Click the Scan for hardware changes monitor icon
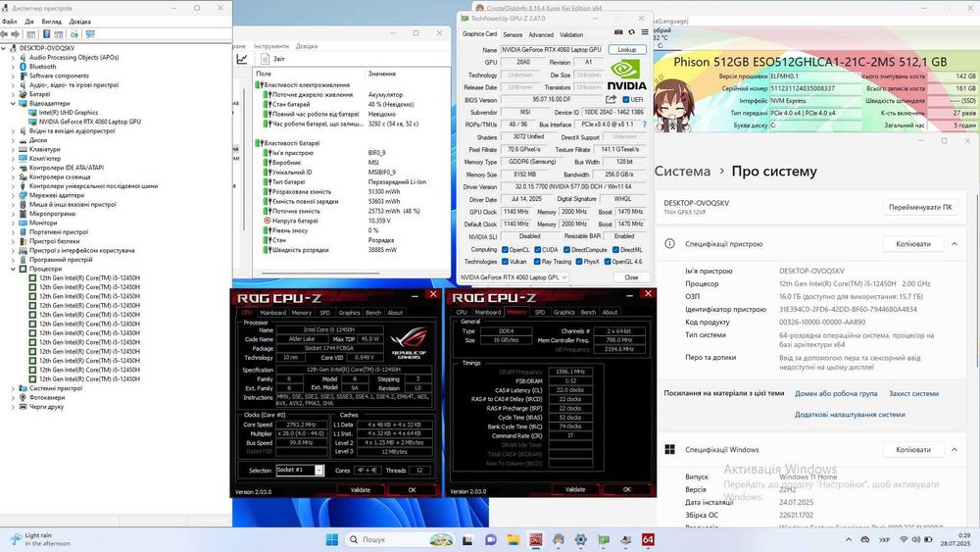980x552 pixels. pyautogui.click(x=90, y=34)
